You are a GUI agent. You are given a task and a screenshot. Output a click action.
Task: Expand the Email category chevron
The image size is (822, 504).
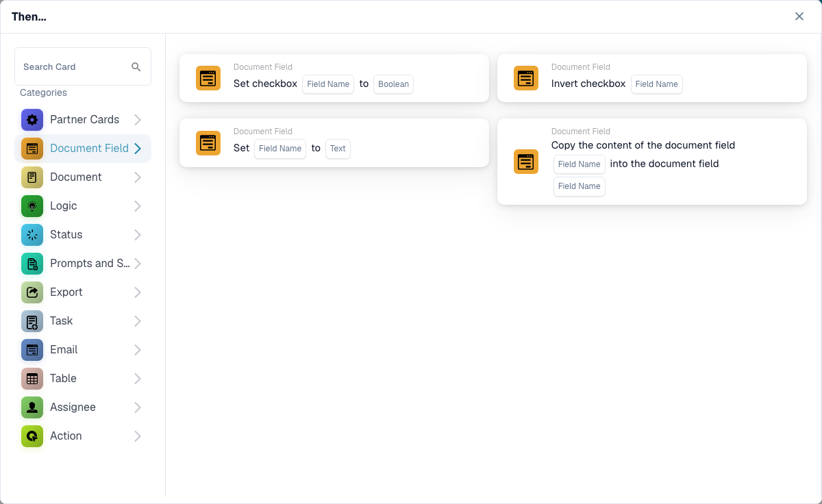point(138,350)
